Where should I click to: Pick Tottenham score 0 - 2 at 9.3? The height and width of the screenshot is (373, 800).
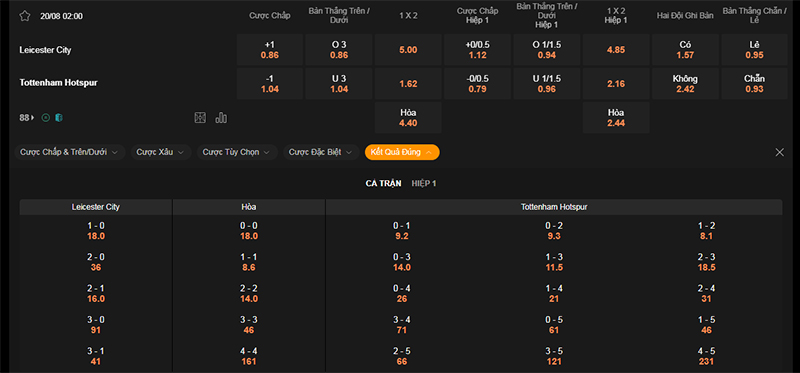point(554,231)
